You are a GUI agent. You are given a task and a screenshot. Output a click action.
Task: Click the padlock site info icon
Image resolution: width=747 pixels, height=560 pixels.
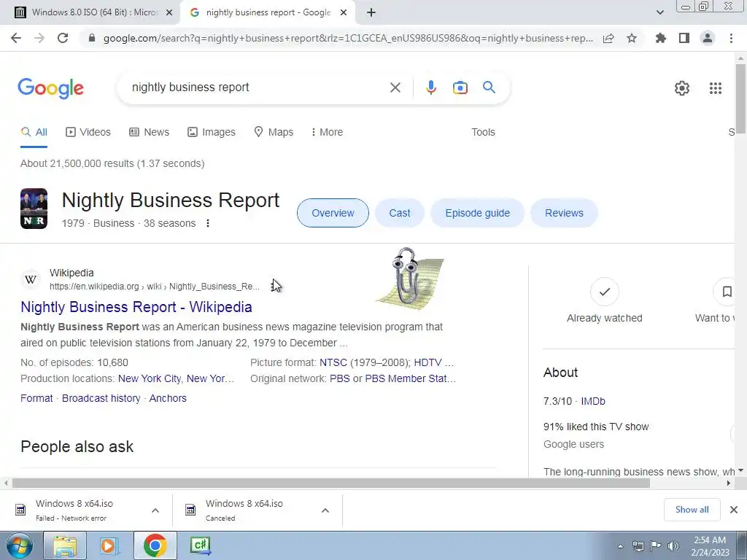(x=92, y=38)
